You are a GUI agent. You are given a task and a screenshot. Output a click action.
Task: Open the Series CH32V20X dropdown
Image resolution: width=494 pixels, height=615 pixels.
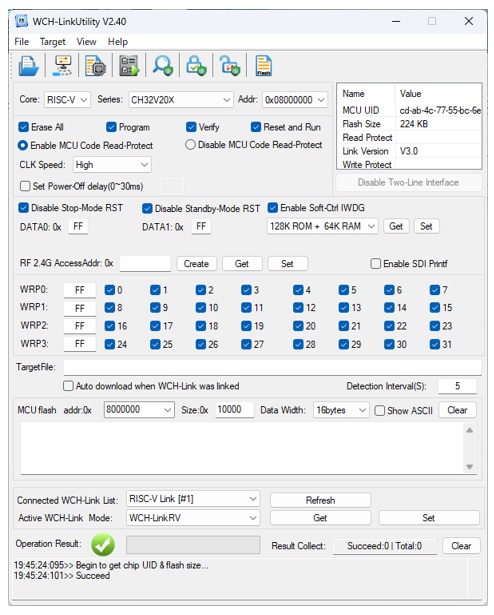[180, 100]
